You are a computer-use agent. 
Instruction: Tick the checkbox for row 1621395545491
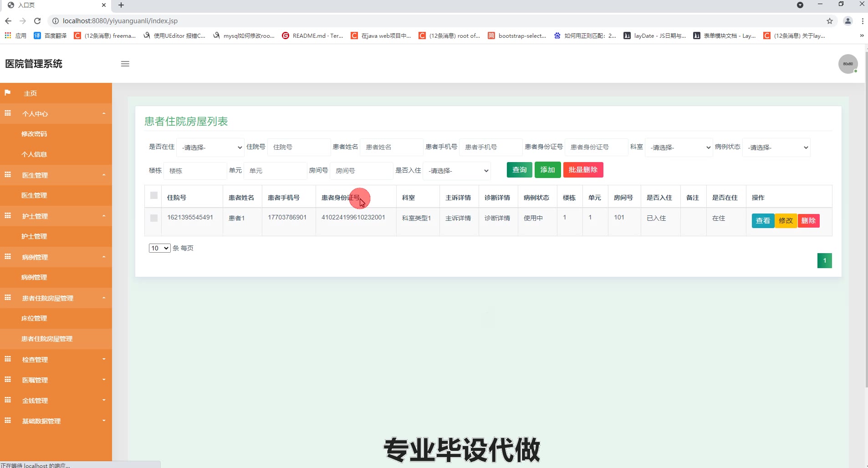pyautogui.click(x=154, y=218)
